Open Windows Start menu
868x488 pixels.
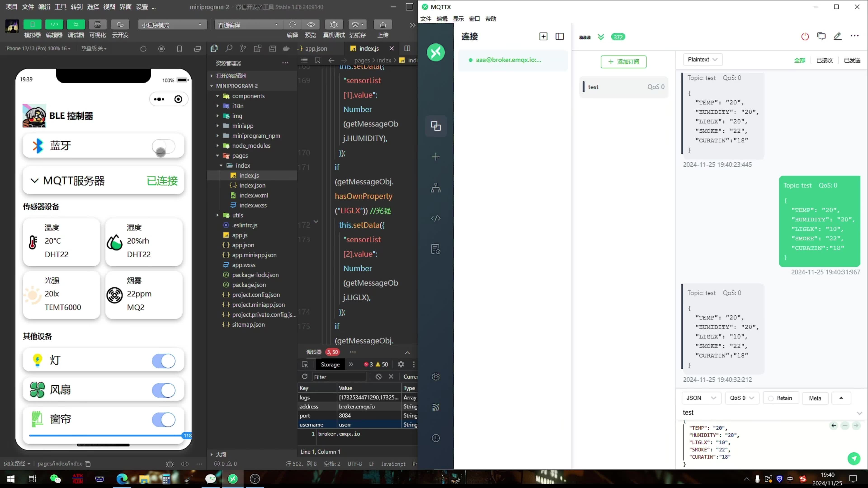pos(10,479)
